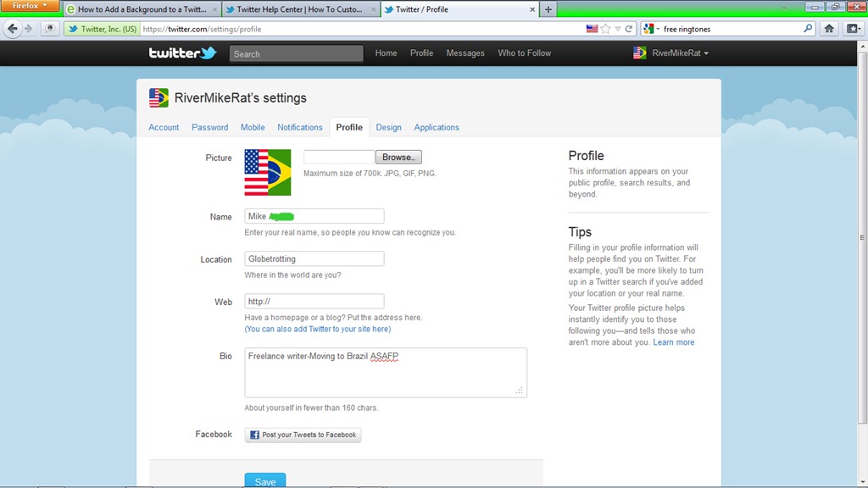Open the Firefox menu button
The image size is (868, 488).
(30, 6)
